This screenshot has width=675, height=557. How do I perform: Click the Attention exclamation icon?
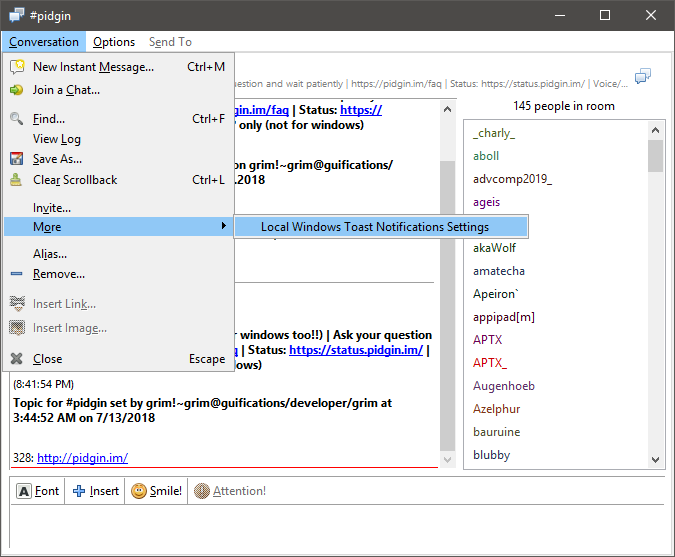pyautogui.click(x=201, y=491)
